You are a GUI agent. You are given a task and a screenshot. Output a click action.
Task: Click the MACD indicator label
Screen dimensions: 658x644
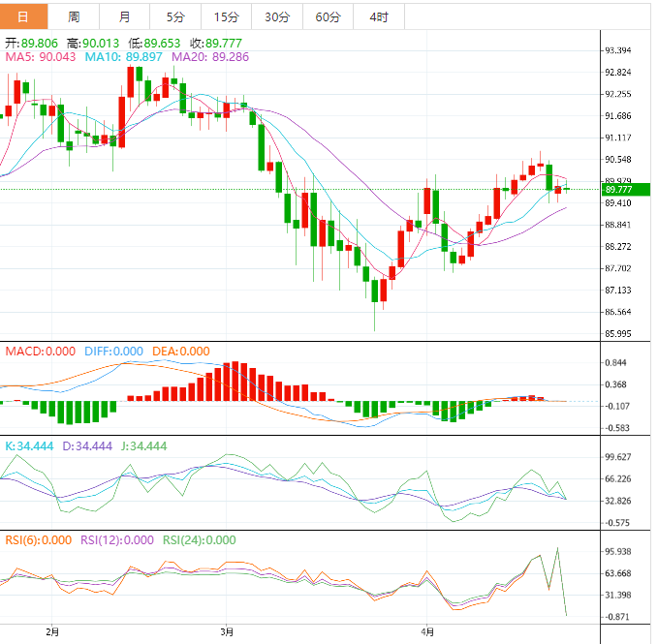[39, 352]
